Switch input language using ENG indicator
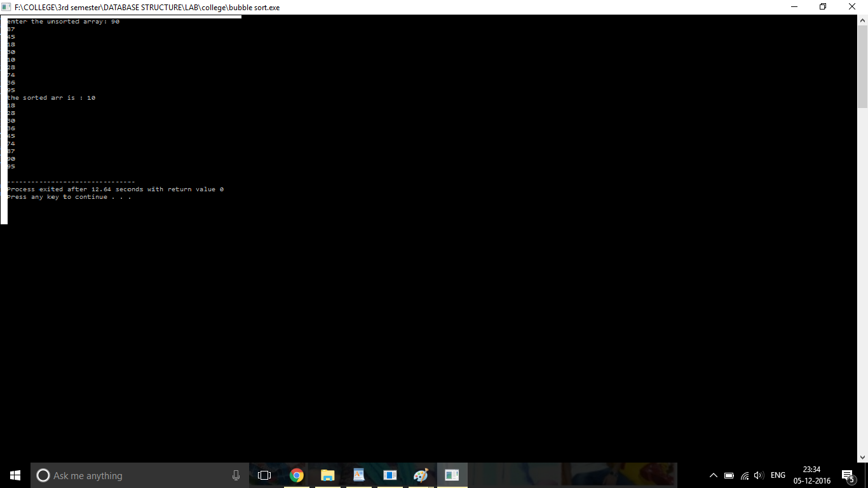This screenshot has height=488, width=868. click(778, 475)
